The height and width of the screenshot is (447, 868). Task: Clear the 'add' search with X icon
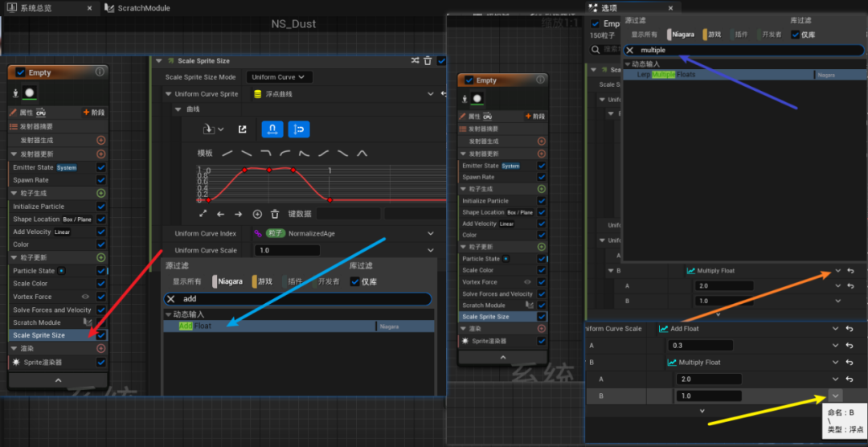(171, 299)
